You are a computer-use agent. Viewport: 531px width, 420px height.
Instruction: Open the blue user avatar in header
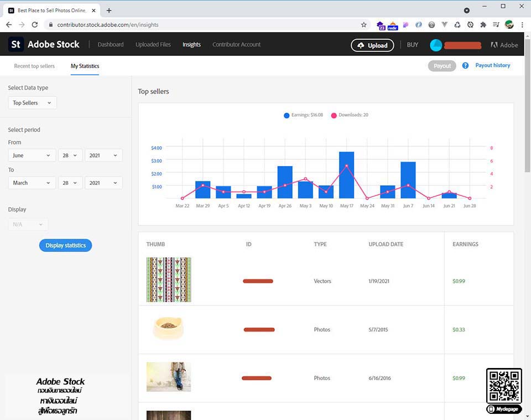pyautogui.click(x=436, y=45)
